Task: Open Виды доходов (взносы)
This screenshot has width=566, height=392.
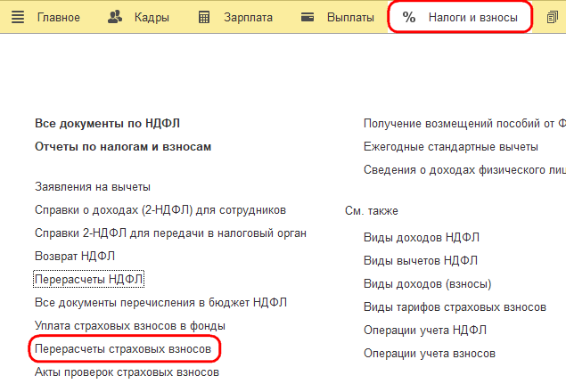Action: (x=427, y=283)
